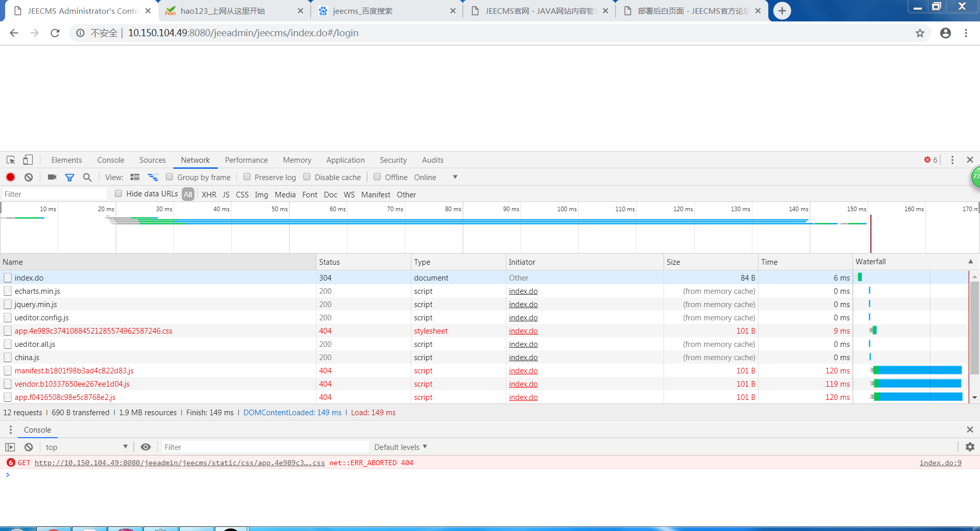Check the Disable cache checkbox
The width and height of the screenshot is (980, 531).
[307, 177]
